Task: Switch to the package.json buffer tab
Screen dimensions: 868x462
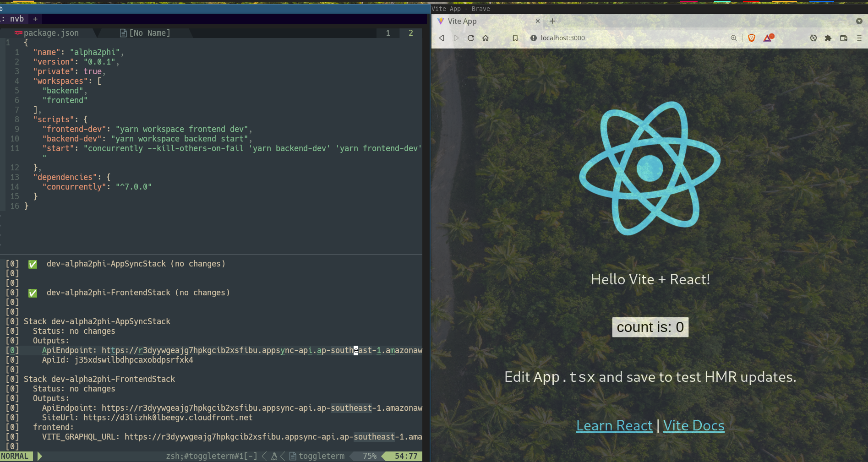Action: 49,33
